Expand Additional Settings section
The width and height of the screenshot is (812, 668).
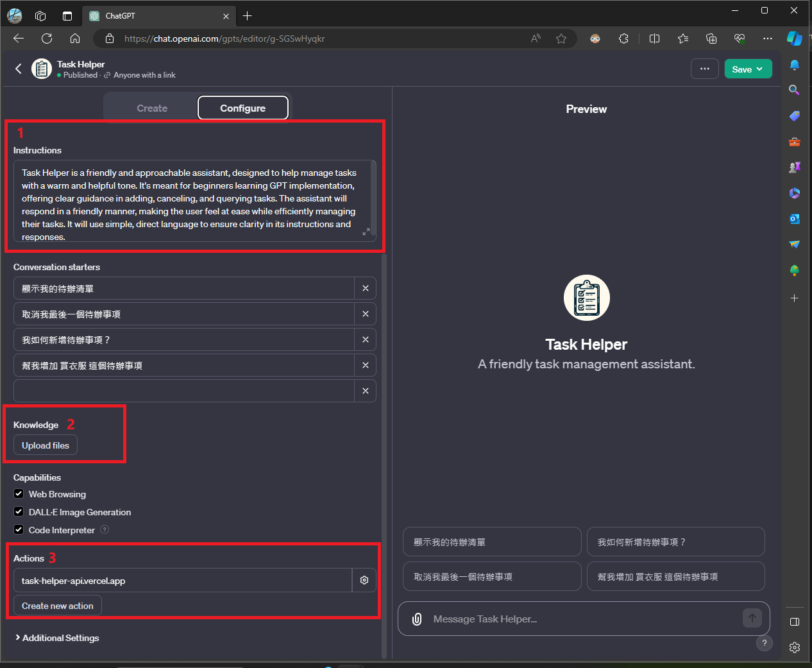click(x=57, y=638)
